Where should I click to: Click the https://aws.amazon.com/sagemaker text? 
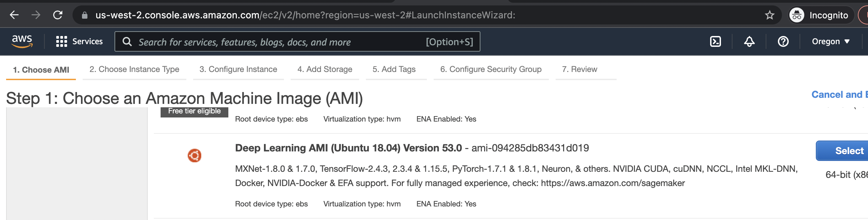pyautogui.click(x=613, y=183)
